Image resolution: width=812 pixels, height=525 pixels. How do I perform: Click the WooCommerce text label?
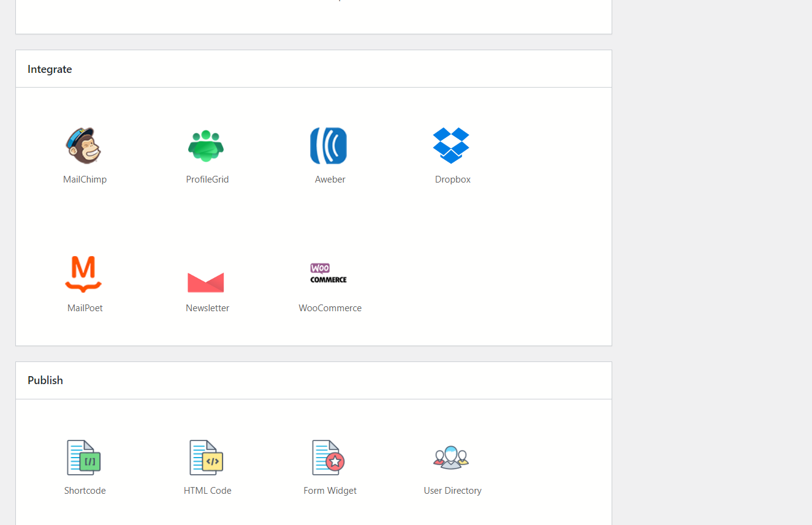(330, 308)
